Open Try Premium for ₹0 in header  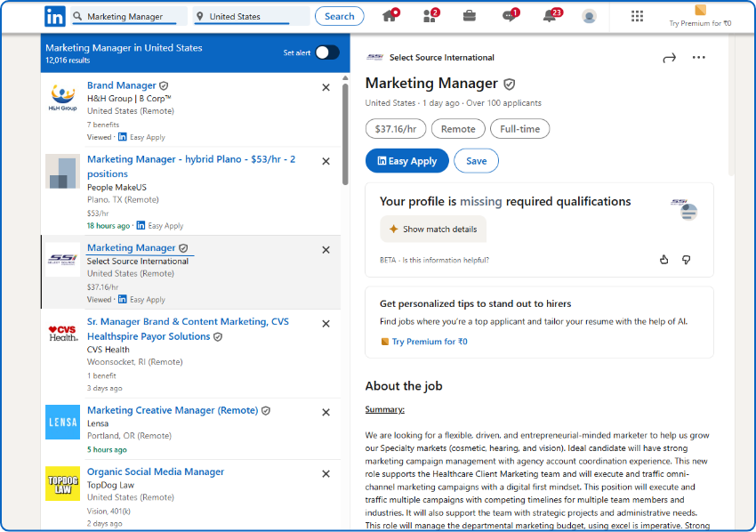(x=700, y=23)
